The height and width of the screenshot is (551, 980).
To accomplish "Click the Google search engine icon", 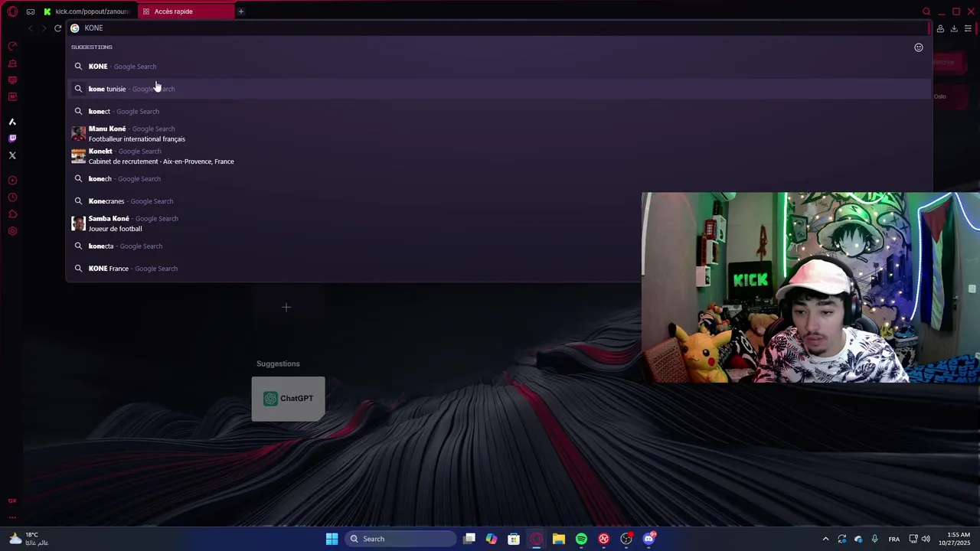I will coord(75,28).
